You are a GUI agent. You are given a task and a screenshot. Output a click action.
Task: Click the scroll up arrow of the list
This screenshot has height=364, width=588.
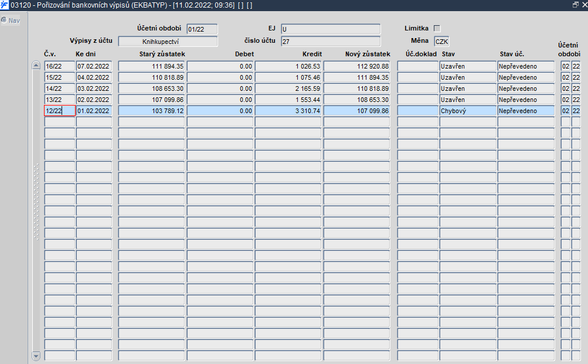click(x=36, y=65)
